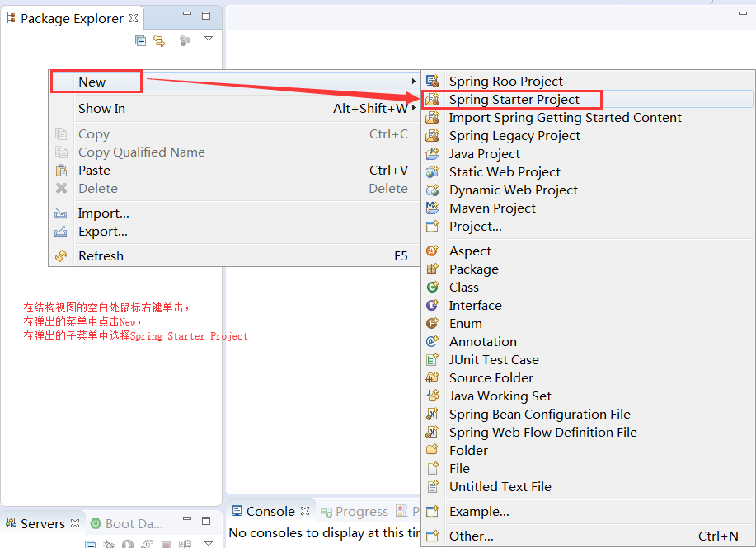Click the Paste clipboard icon
The height and width of the screenshot is (548, 756).
click(x=61, y=171)
